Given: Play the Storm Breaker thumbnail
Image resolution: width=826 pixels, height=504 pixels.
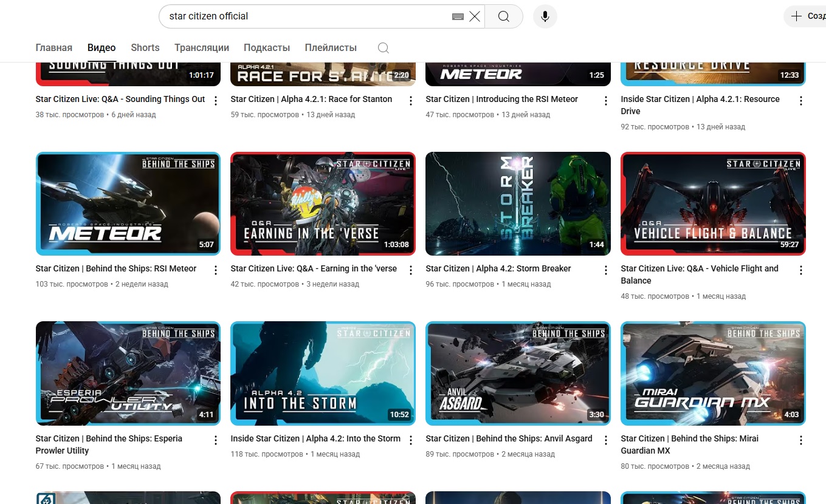Looking at the screenshot, I should [x=518, y=203].
